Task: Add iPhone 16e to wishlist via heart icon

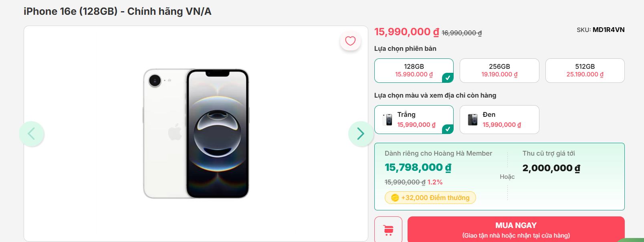Action: click(350, 40)
